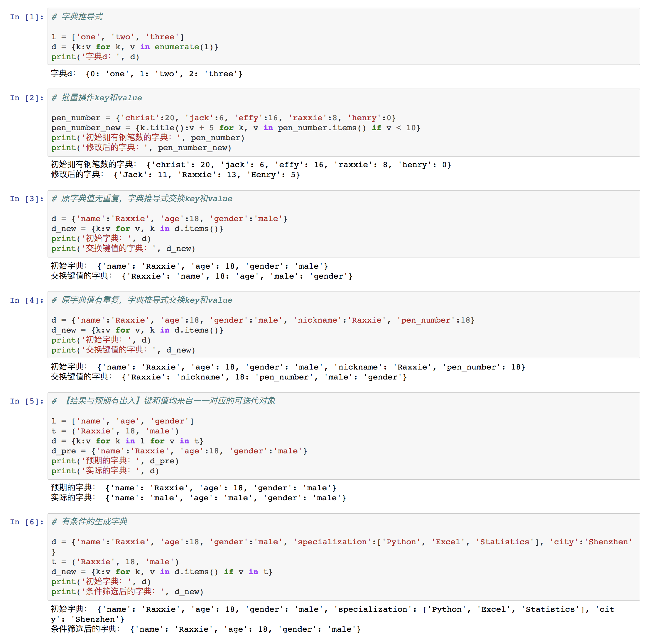
Task: Click the In [2] prompt label
Action: point(26,98)
